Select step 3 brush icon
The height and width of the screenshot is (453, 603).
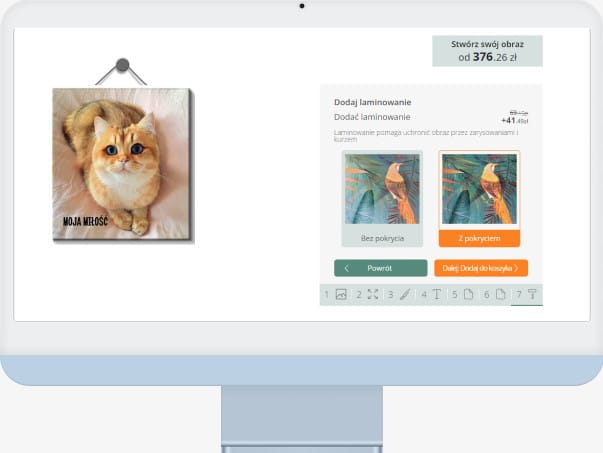(404, 294)
